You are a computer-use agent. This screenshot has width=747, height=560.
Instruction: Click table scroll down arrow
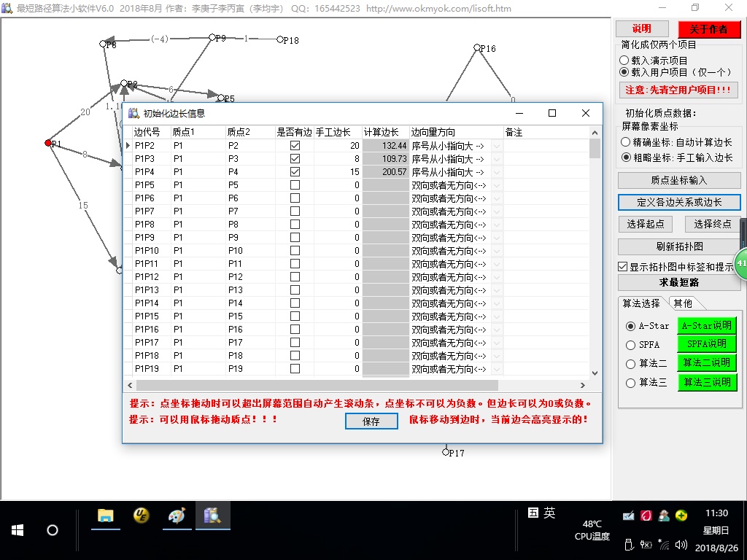(x=595, y=373)
